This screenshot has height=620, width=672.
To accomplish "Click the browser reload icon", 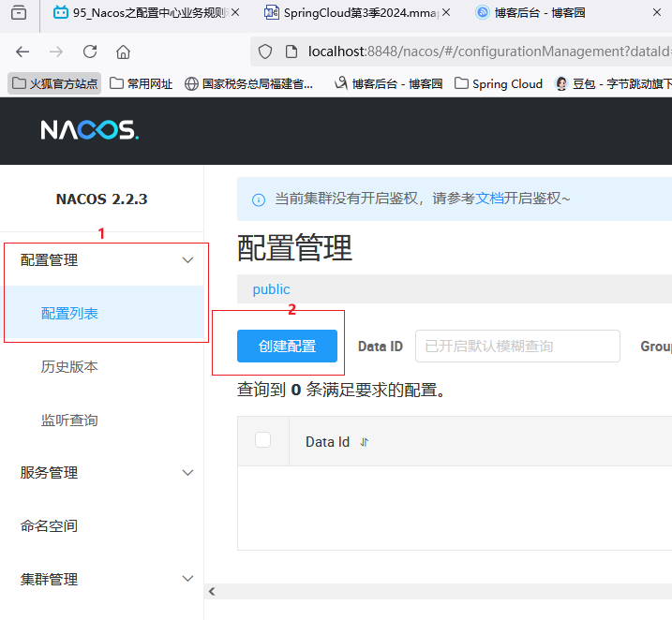I will click(90, 52).
